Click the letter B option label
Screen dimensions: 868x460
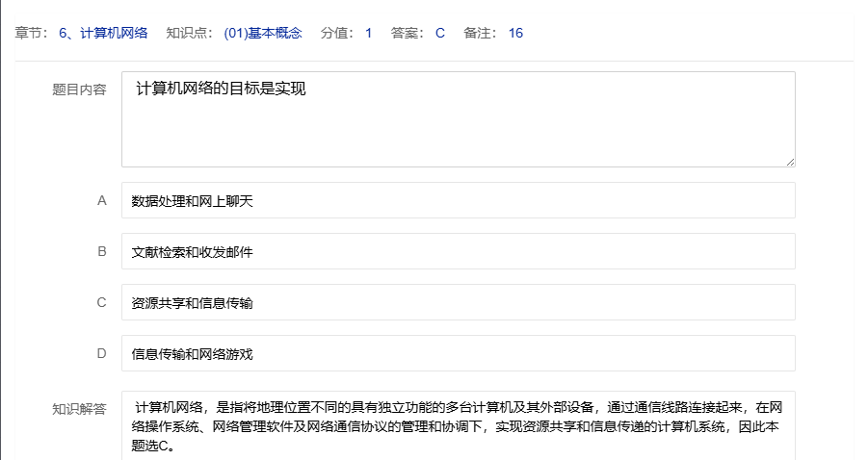point(101,252)
